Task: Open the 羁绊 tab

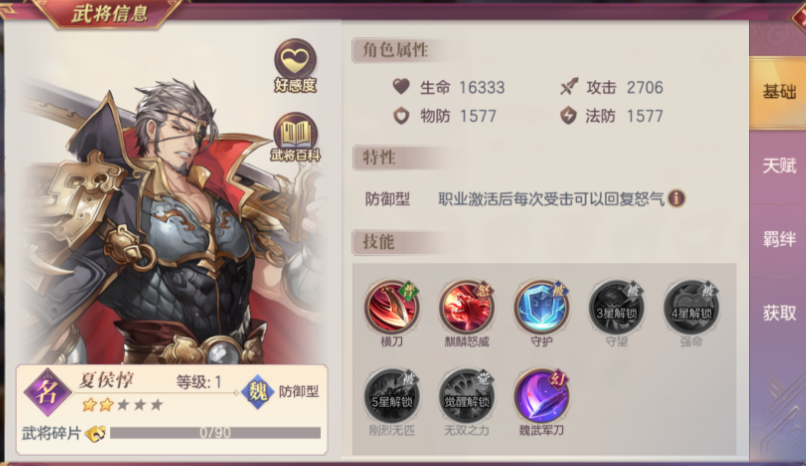Action: tap(778, 239)
